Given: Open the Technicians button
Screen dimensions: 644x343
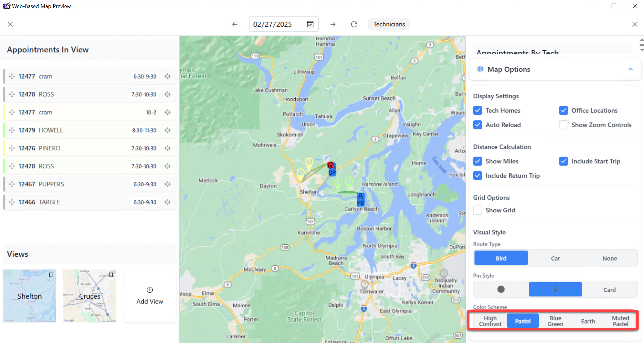Looking at the screenshot, I should [389, 24].
